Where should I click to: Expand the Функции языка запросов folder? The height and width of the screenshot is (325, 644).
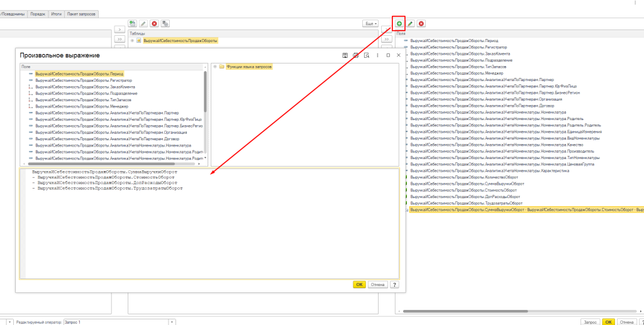[x=215, y=67]
